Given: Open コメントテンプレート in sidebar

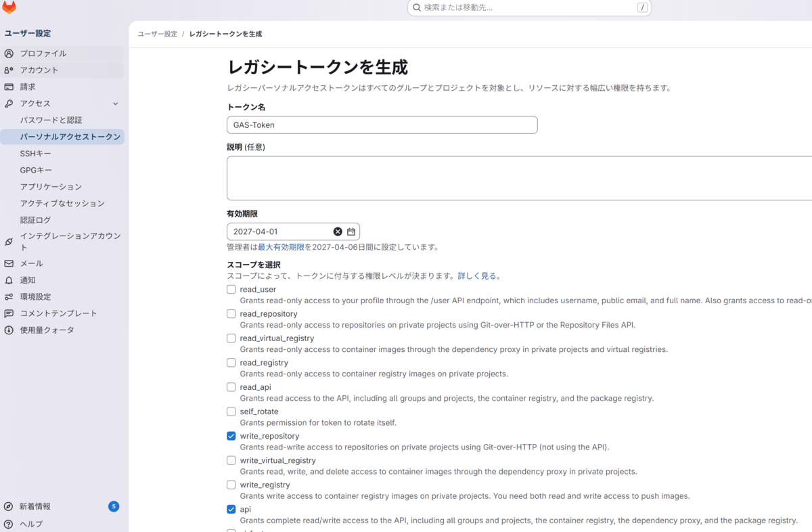Looking at the screenshot, I should coord(62,313).
